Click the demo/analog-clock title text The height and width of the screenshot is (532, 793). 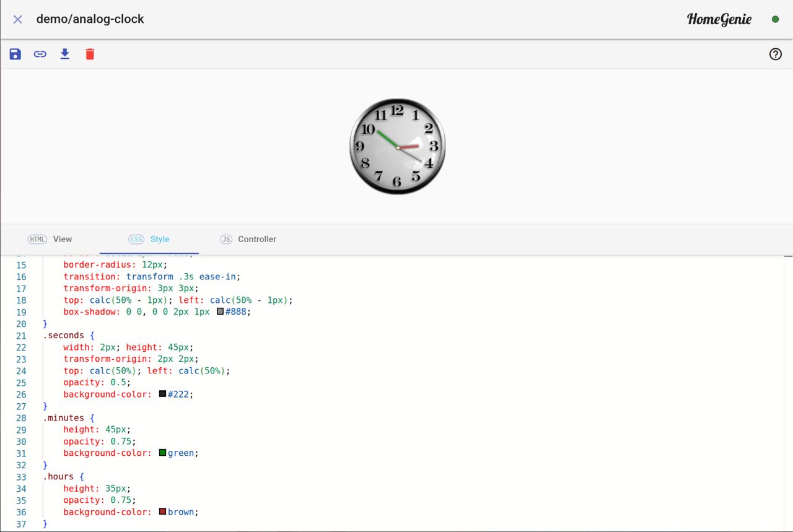coord(90,19)
